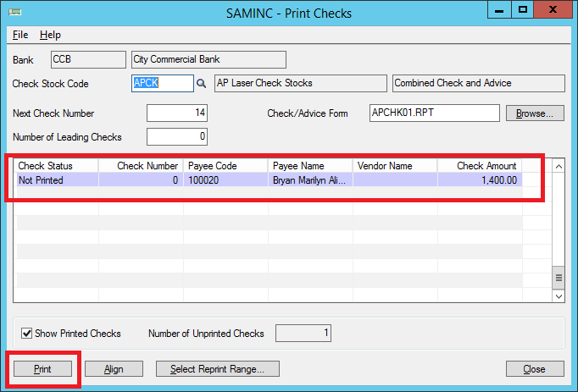Open the Check Stock Code finder magnifier
Image resolution: width=578 pixels, height=392 pixels.
point(201,84)
